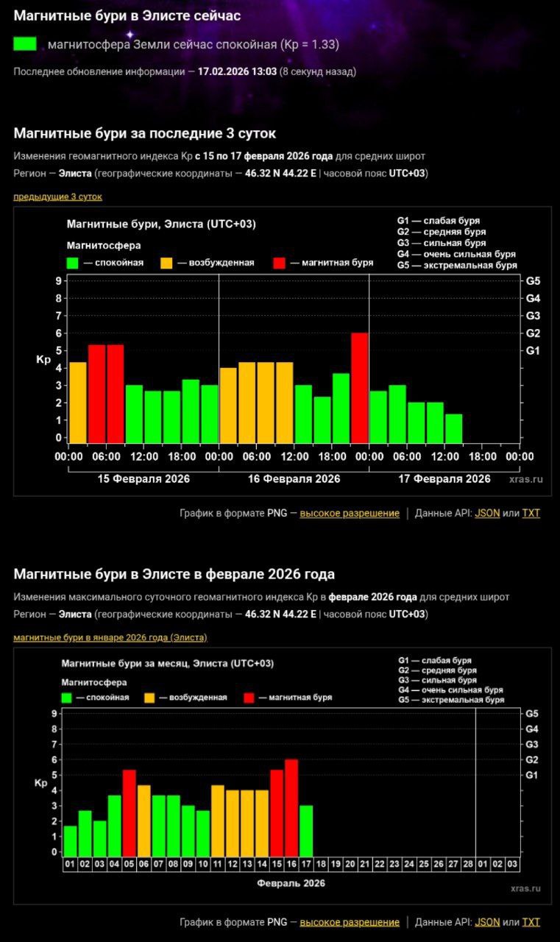Click yellow "возбужденная" legend swatch in 3-day chart
The image size is (560, 942).
point(166,263)
